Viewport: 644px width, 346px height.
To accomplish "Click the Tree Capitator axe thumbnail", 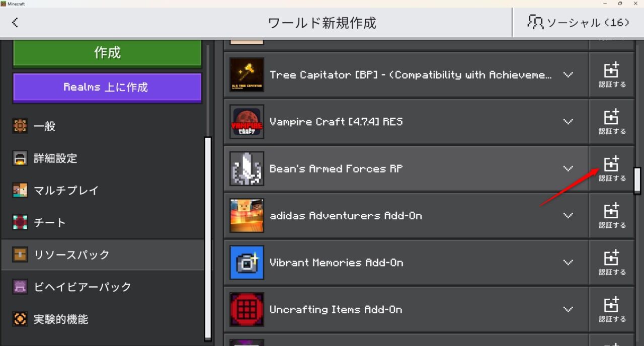I will click(247, 75).
